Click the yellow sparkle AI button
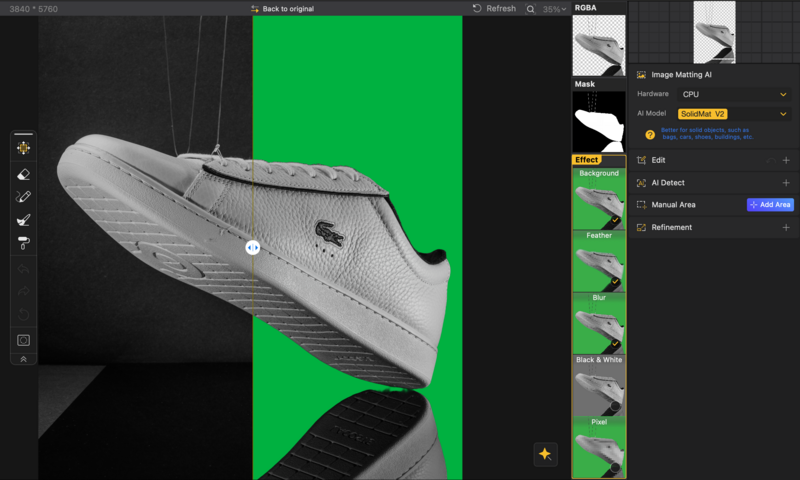This screenshot has height=480, width=800. (545, 454)
